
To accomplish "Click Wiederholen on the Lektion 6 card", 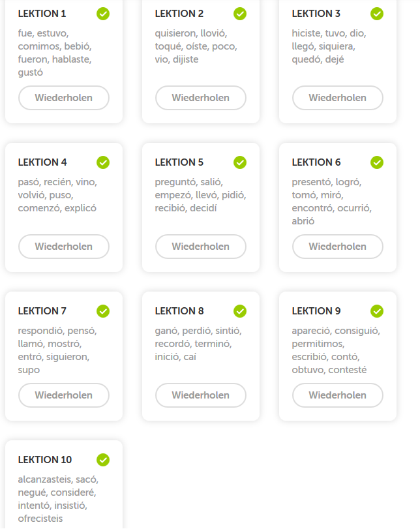I will 338,247.
